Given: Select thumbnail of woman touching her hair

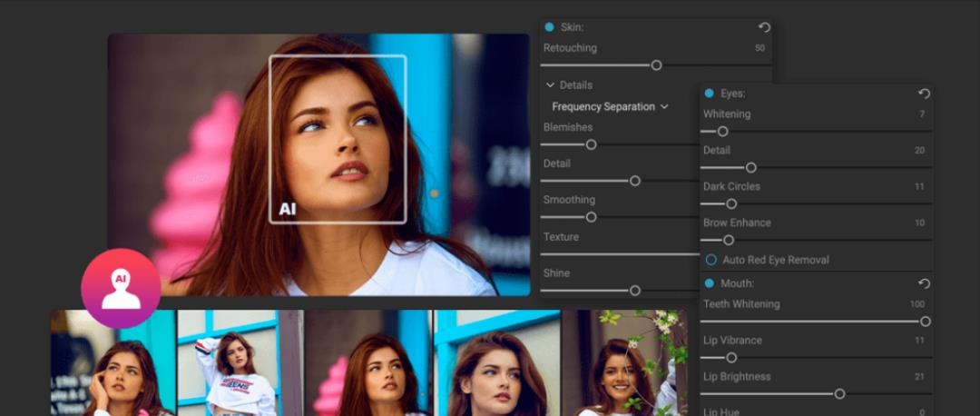Looking at the screenshot, I should (113, 362).
